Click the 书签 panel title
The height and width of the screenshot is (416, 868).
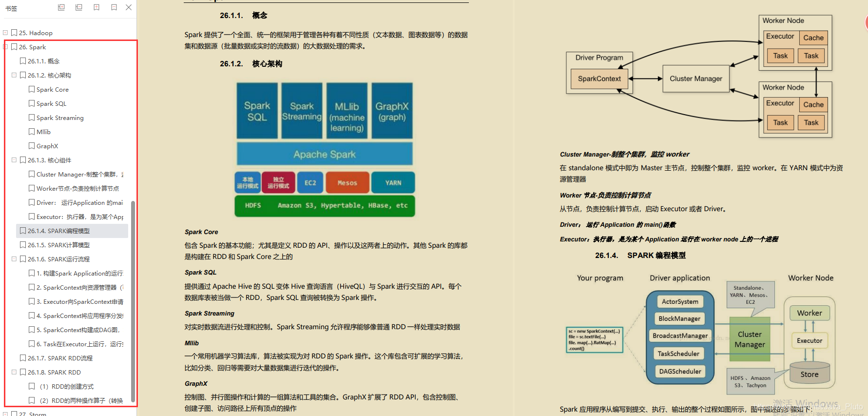tap(11, 8)
